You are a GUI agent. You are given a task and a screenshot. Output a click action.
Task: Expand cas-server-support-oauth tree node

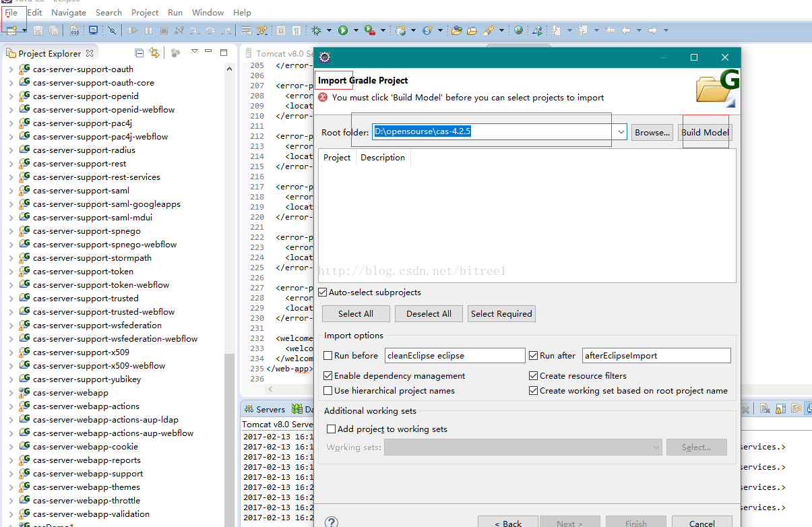(10, 69)
